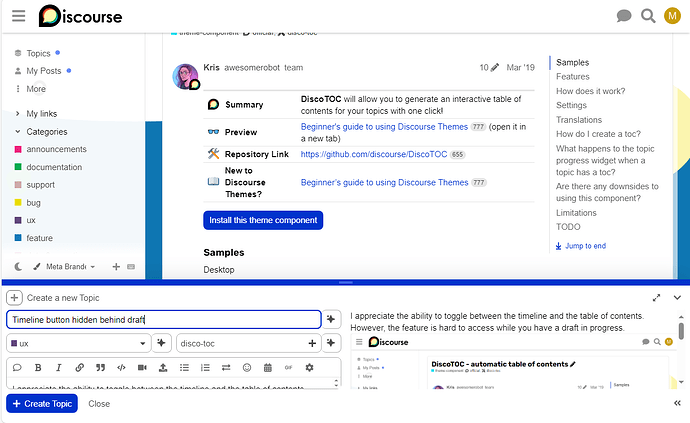690x423 pixels.
Task: Hide preview with double chevron
Action: pos(677,403)
